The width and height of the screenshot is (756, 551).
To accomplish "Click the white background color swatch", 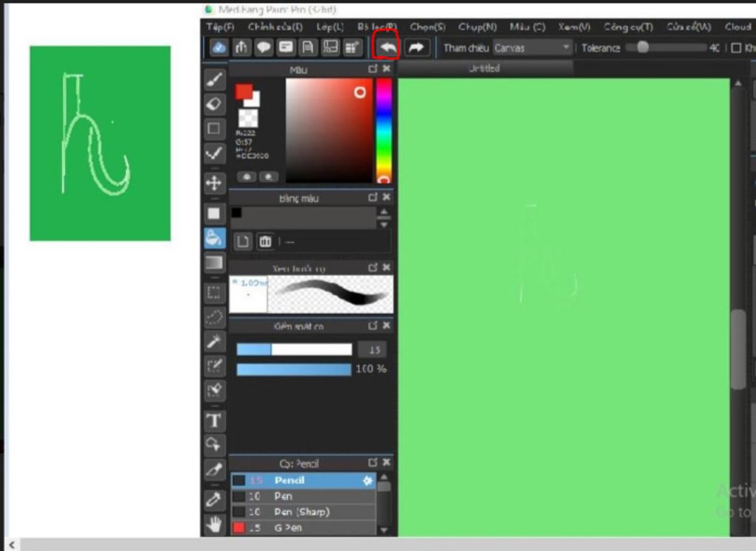I will pos(255,101).
